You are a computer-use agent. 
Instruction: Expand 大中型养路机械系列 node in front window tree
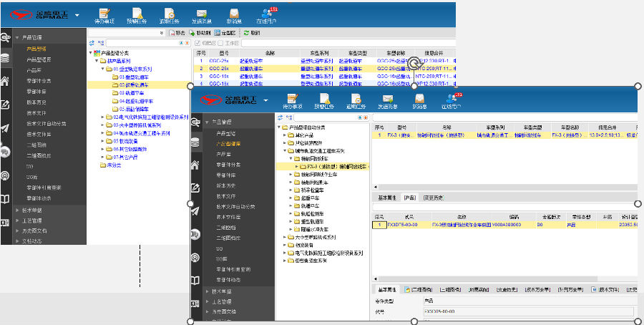point(286,238)
